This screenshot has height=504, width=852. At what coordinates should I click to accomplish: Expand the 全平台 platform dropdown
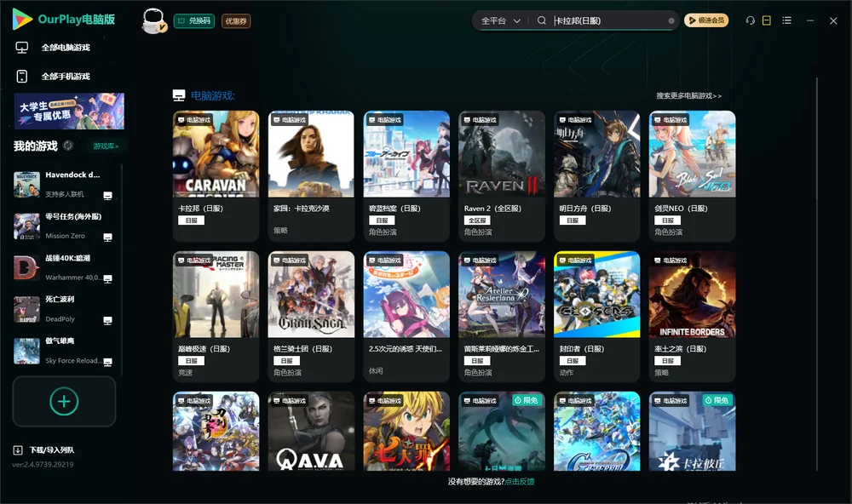coord(500,20)
